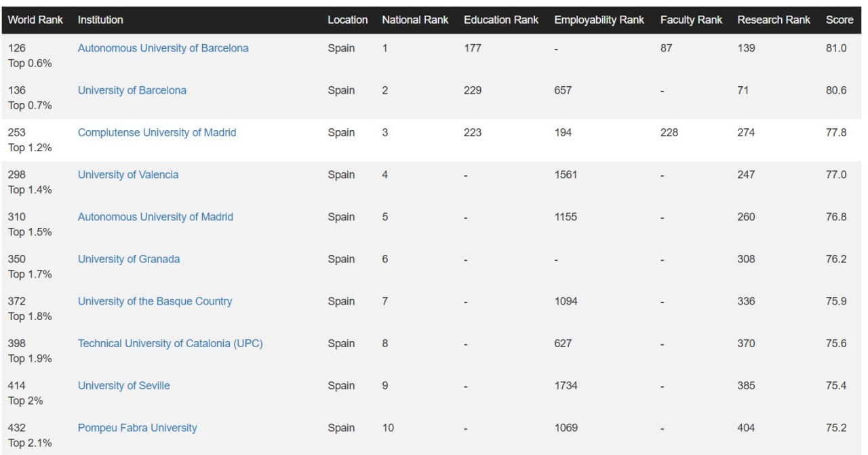Open Technical University of Catalonia (UPC)
The image size is (868, 455).
pyautogui.click(x=170, y=343)
